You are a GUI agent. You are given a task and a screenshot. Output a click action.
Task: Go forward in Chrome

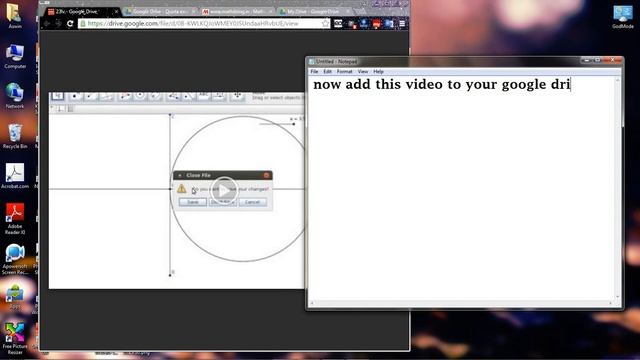pos(58,24)
